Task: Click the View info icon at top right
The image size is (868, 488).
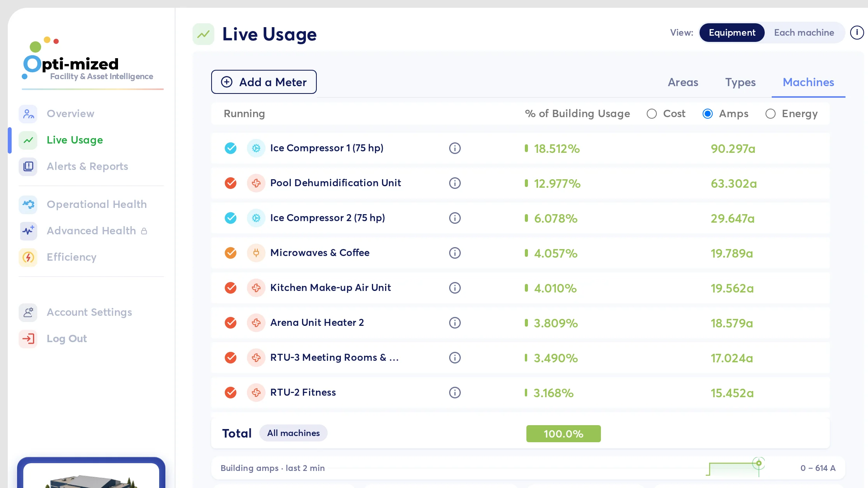Action: point(857,33)
